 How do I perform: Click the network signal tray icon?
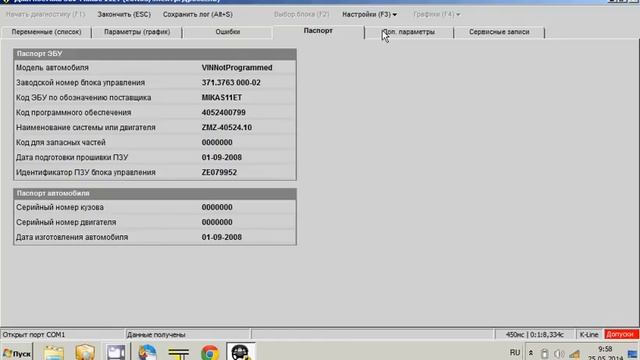coord(575,354)
